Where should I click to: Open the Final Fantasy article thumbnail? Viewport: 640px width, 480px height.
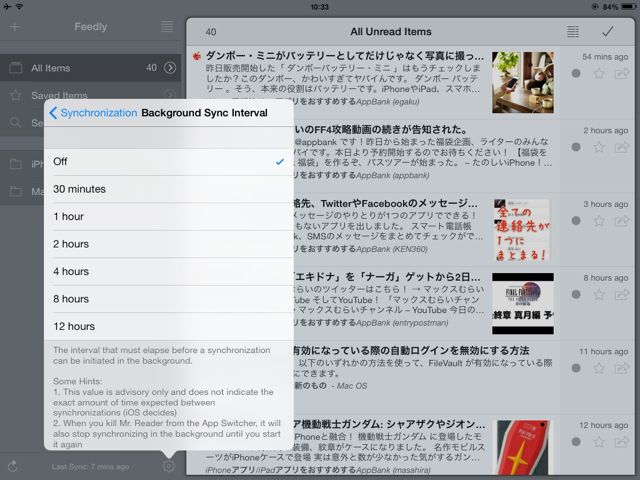coord(522,304)
